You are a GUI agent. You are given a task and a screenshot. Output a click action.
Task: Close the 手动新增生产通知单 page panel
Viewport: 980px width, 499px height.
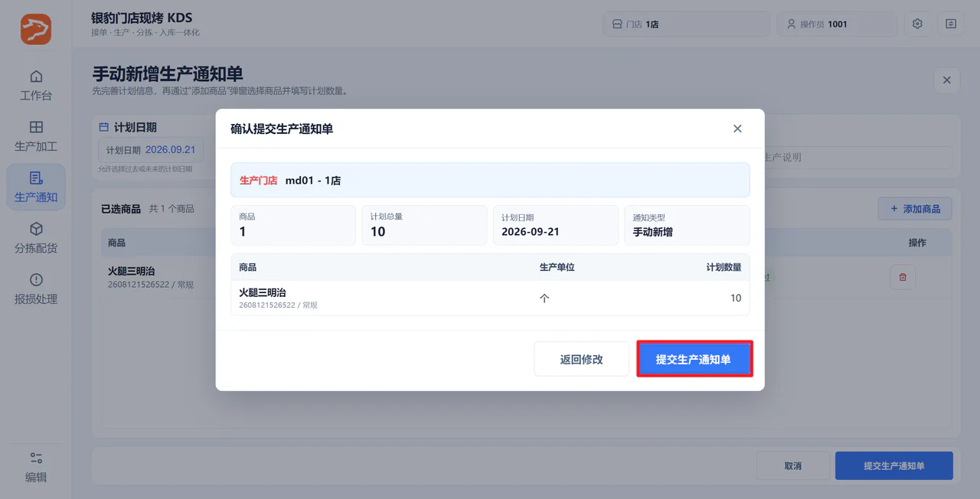[x=946, y=80]
